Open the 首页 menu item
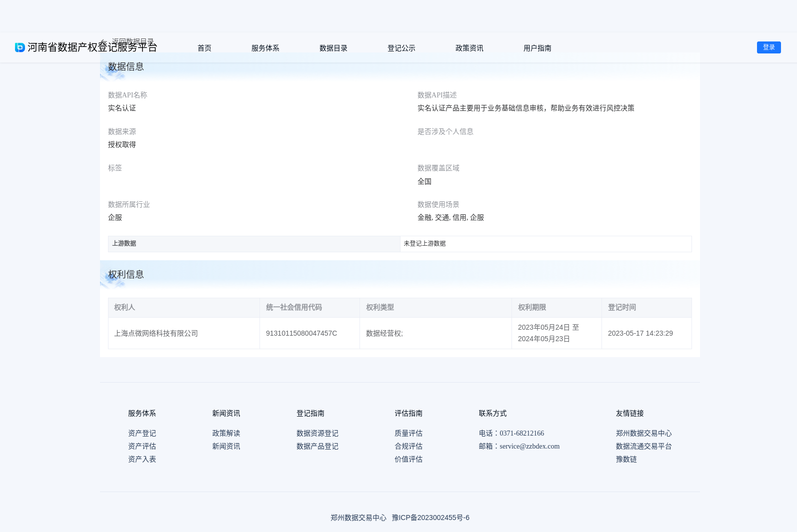The image size is (797, 532). [x=204, y=48]
